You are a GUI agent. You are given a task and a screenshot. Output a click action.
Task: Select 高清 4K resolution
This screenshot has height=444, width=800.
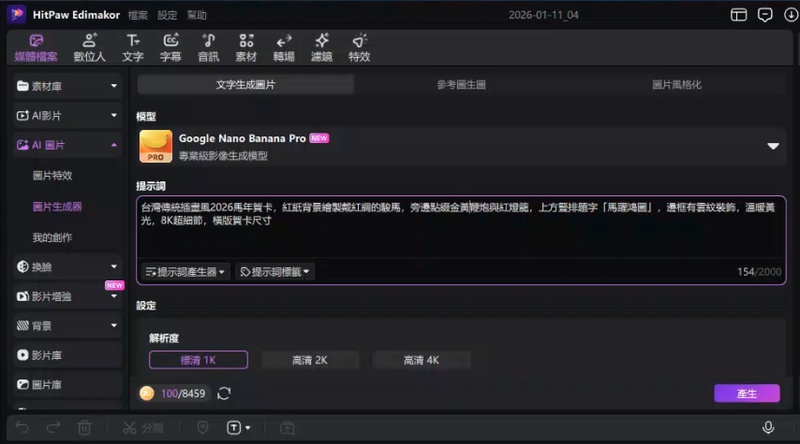coord(421,360)
